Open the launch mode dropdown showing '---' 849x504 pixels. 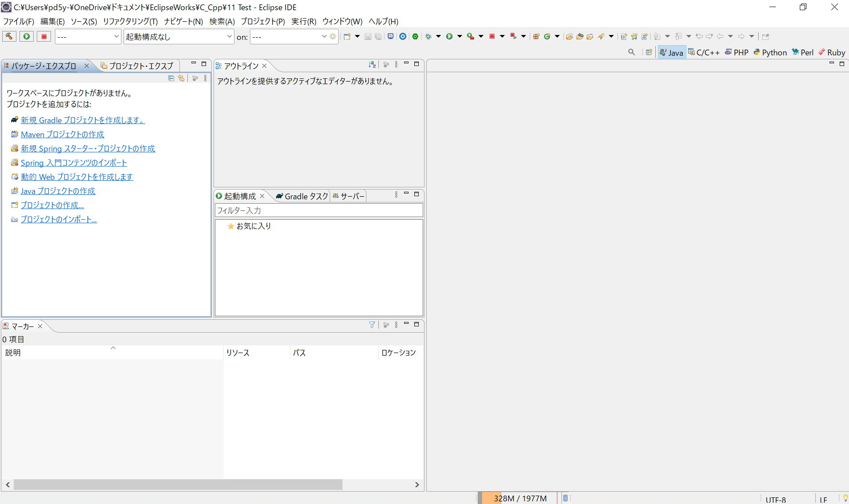point(88,36)
